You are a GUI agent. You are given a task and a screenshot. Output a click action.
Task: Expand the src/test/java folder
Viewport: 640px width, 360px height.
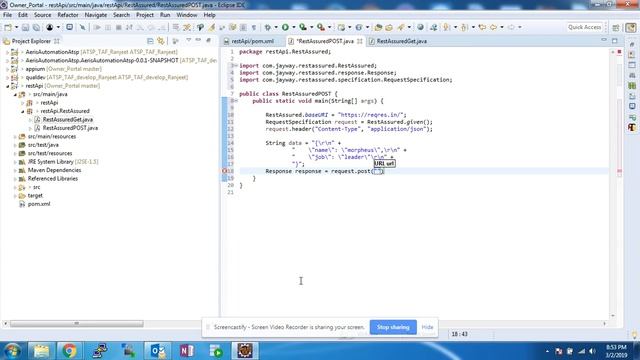15,145
